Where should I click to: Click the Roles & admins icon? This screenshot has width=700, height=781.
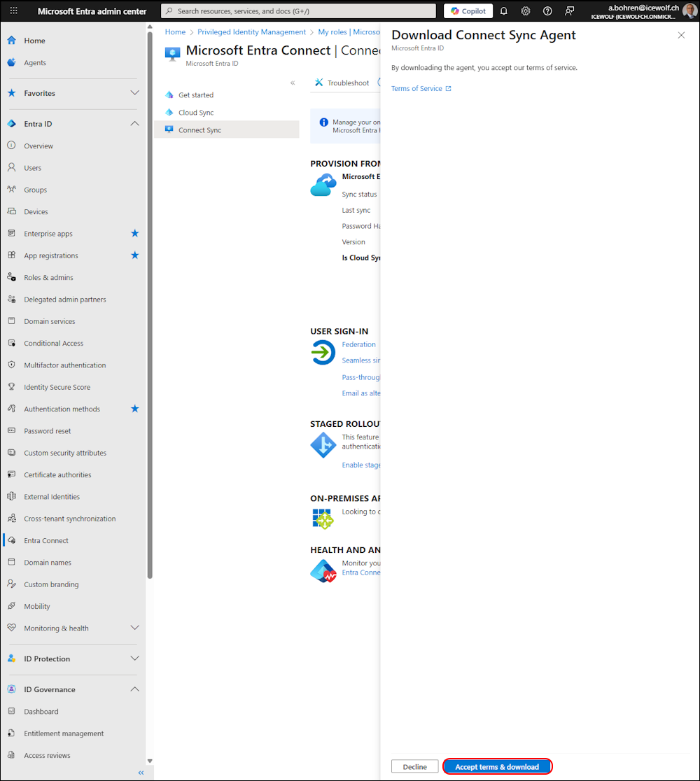[x=12, y=277]
